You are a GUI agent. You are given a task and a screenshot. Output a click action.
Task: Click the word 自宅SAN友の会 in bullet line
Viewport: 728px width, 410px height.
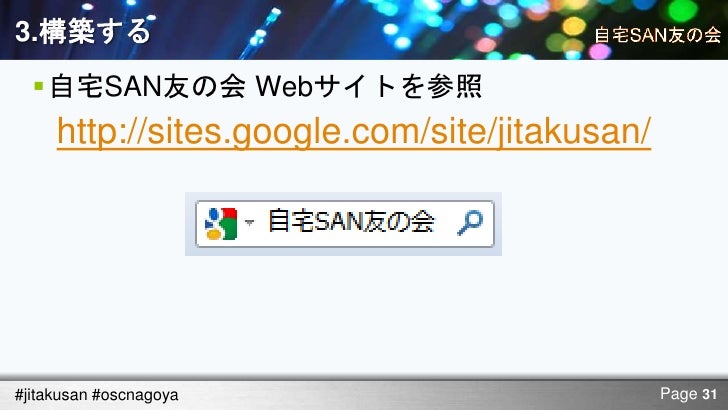pyautogui.click(x=148, y=86)
